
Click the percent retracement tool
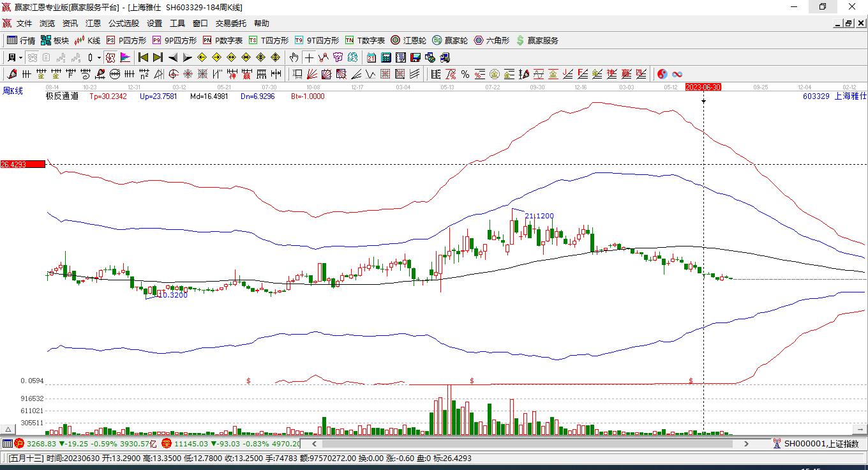(465, 74)
